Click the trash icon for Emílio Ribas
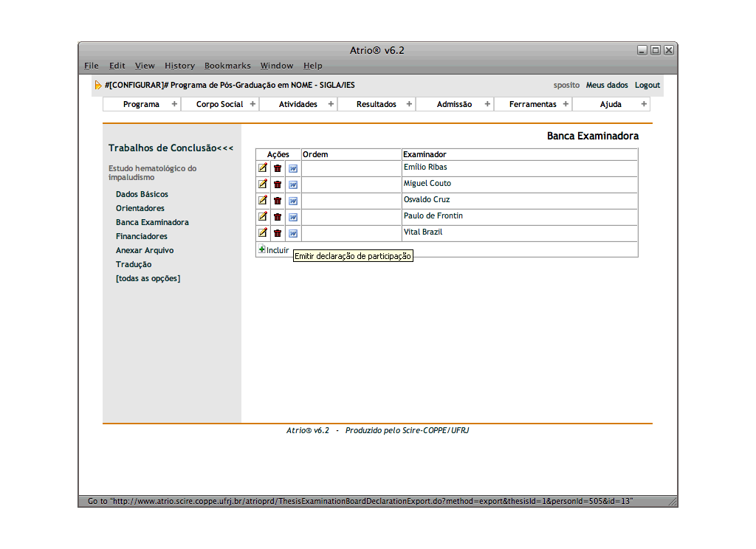Screen dimensions: 756x549 click(x=278, y=168)
